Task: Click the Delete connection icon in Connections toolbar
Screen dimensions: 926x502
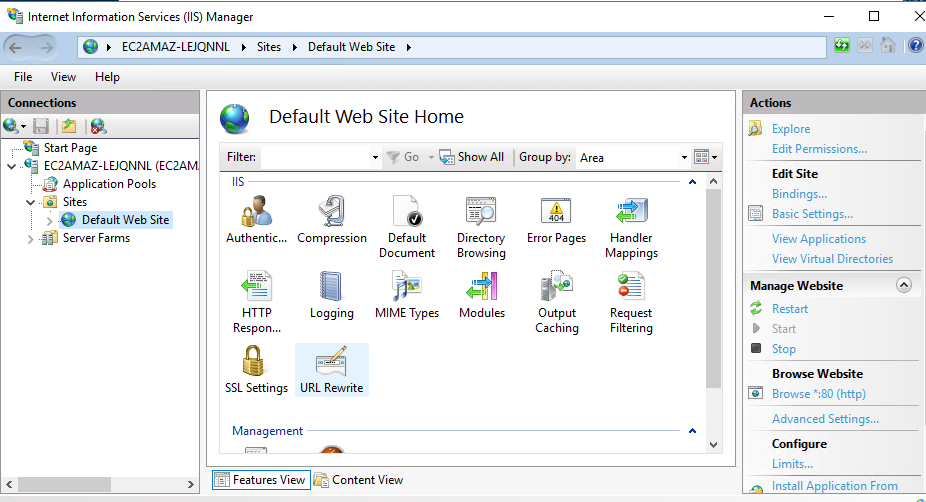Action: (98, 126)
